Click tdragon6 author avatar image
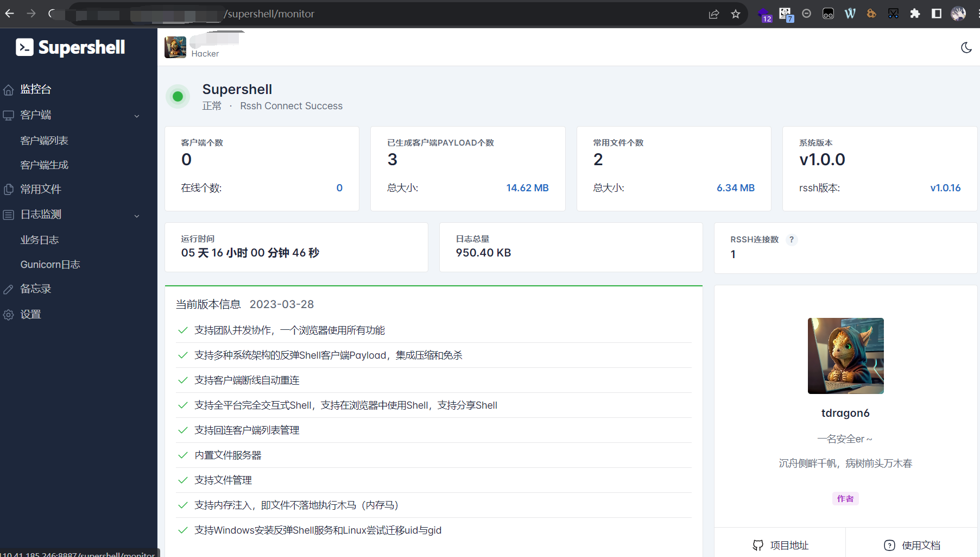The image size is (980, 557). pyautogui.click(x=845, y=356)
